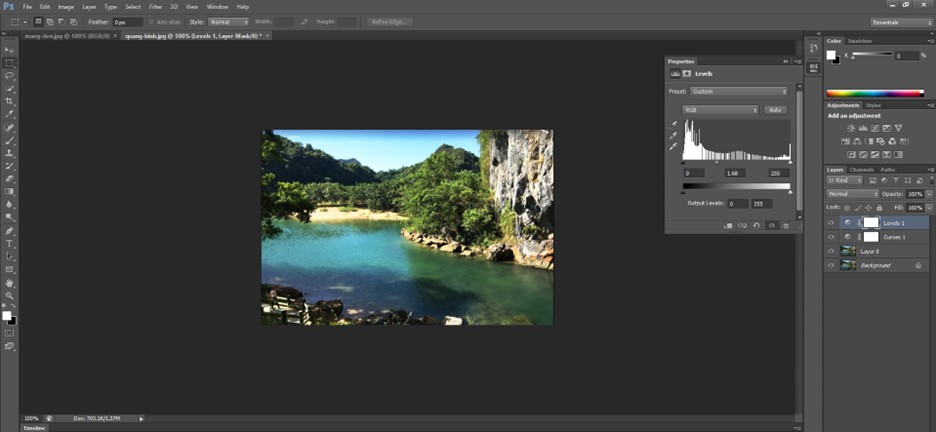Screen dimensions: 936x432
Task: Open the Fill slider arrow
Action: coord(929,208)
